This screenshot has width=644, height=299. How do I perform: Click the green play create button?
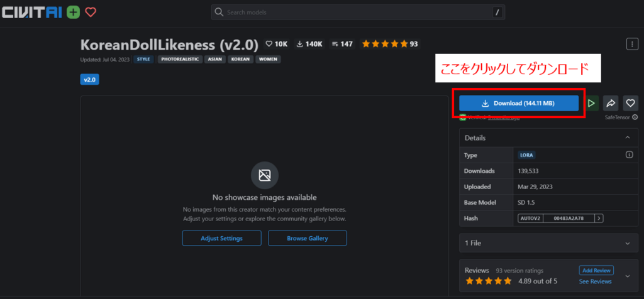point(591,104)
